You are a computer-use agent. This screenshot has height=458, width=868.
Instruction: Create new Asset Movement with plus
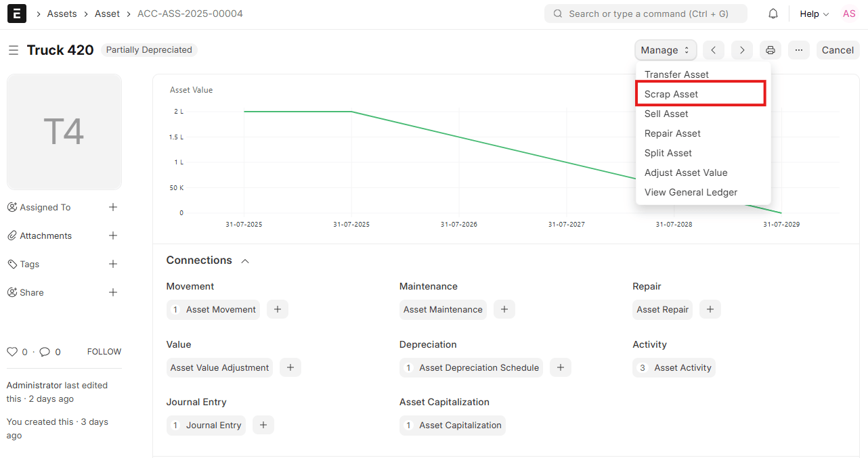(x=278, y=309)
